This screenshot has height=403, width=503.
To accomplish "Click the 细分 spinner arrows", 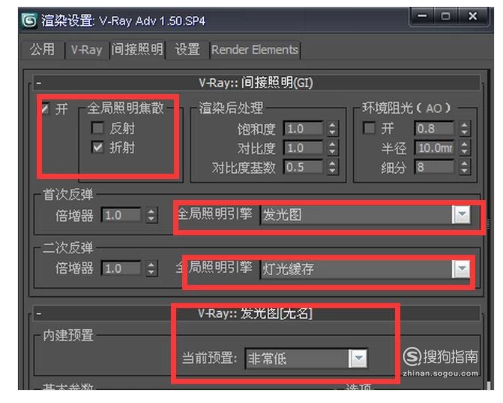I will click(x=464, y=167).
